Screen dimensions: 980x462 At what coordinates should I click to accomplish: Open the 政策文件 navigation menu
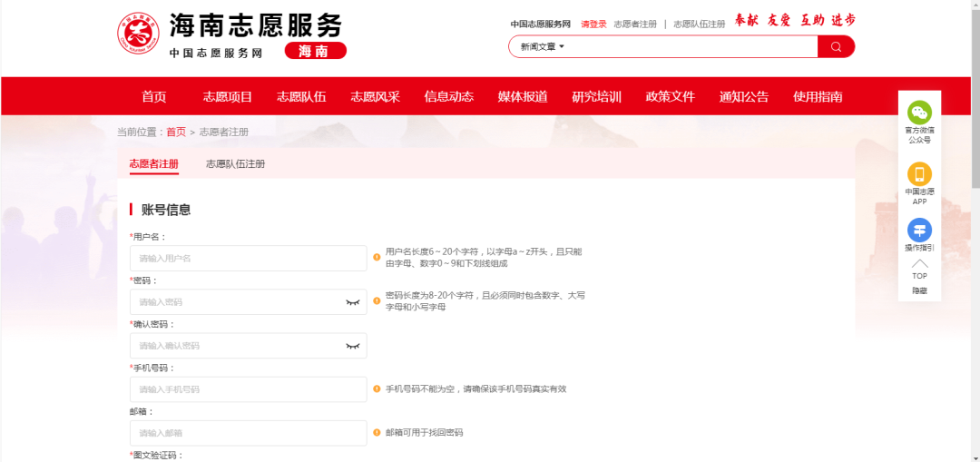(x=670, y=97)
